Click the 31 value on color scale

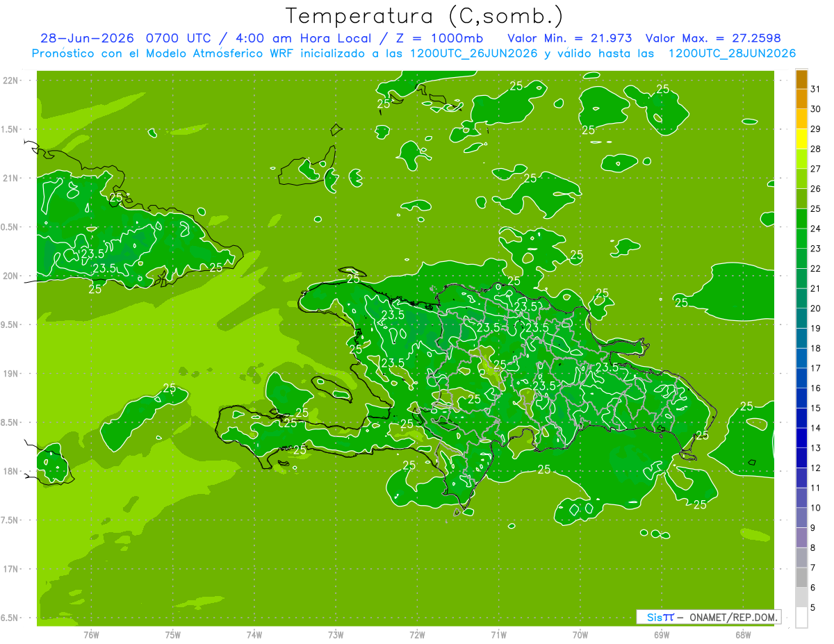tap(816, 89)
